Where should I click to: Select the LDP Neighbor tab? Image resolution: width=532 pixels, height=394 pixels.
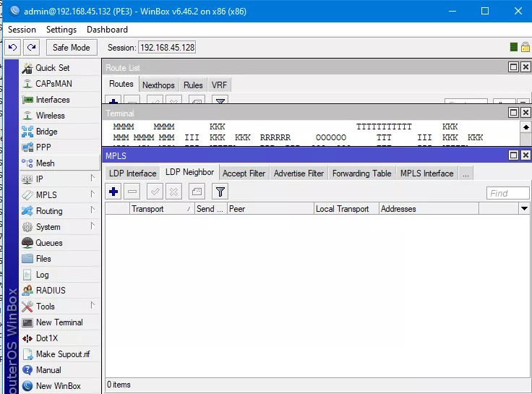click(x=189, y=172)
